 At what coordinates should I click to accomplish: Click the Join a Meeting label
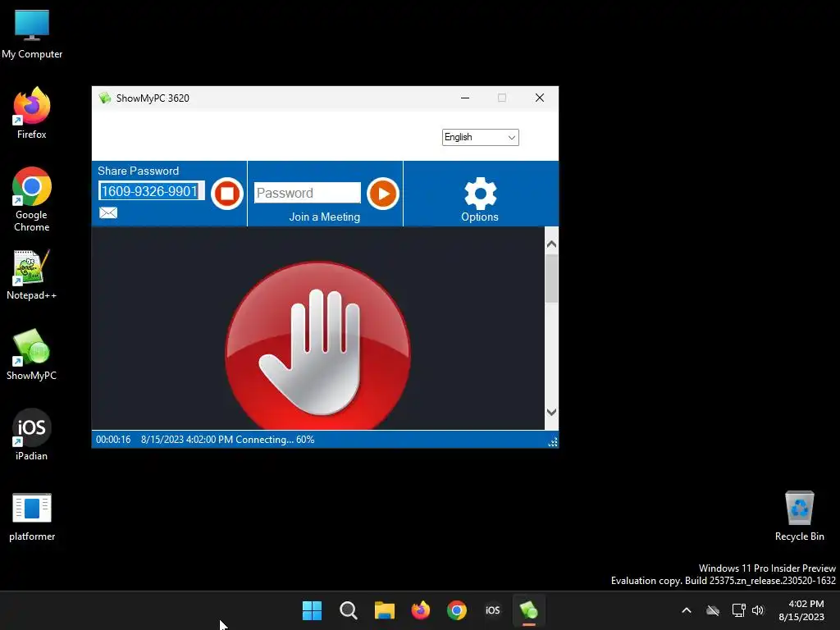325,217
